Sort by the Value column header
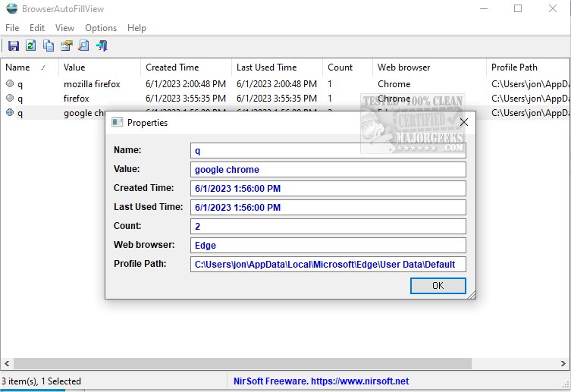571x392 pixels. (x=99, y=67)
